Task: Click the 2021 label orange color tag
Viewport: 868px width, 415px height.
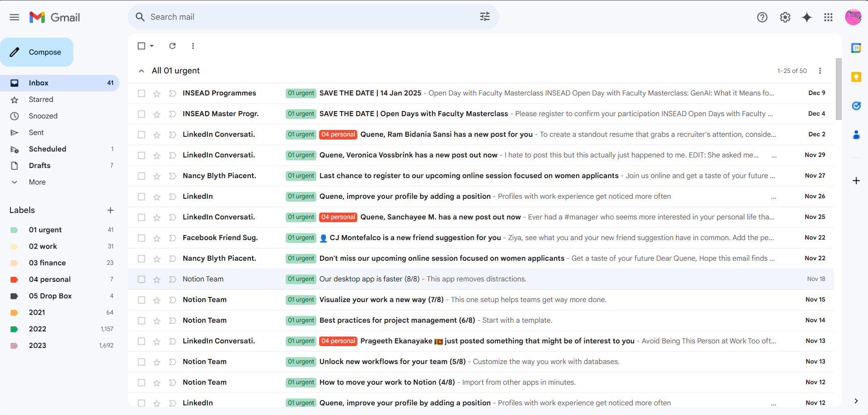Action: pyautogui.click(x=14, y=313)
